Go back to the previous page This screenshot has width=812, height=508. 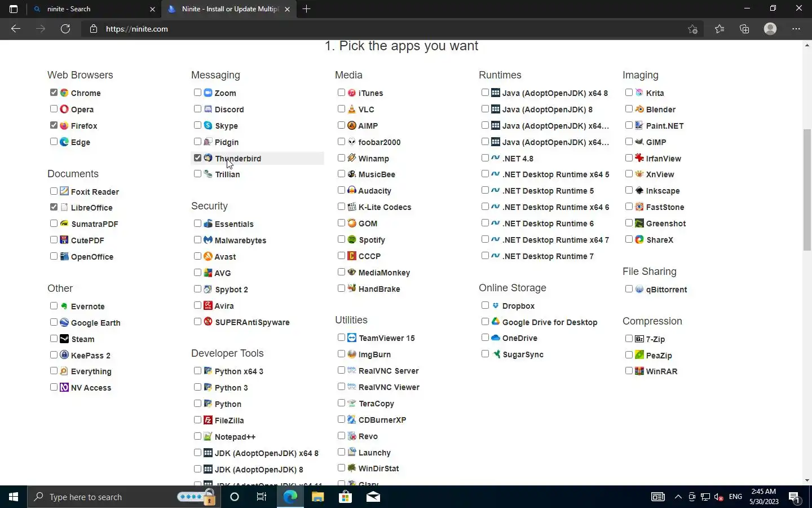[x=16, y=29]
